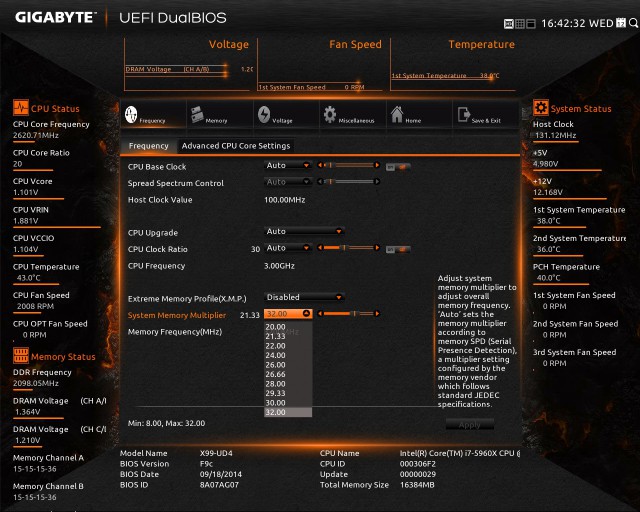Open the Memory section icon

[x=197, y=115]
